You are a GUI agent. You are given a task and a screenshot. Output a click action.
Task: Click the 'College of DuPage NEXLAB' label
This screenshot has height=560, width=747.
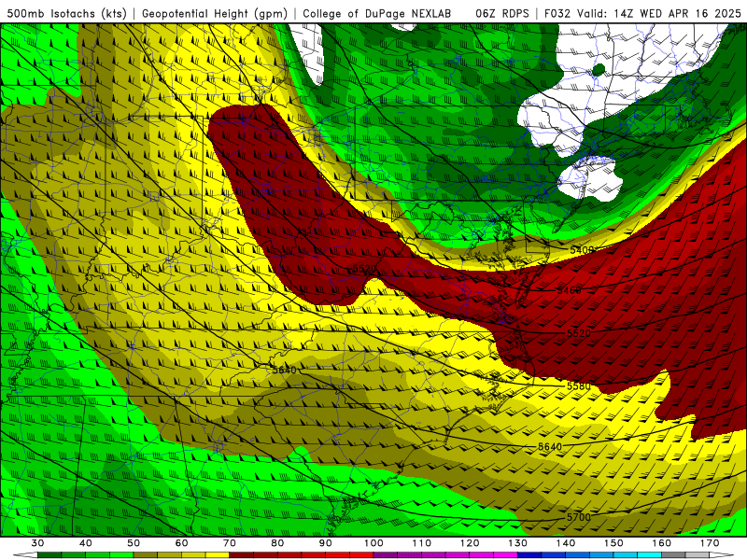tap(377, 13)
